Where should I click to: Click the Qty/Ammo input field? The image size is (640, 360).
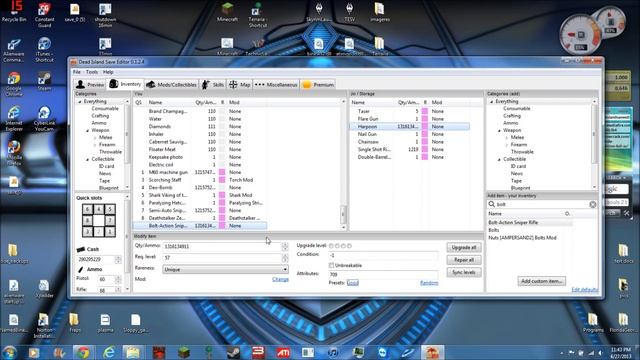tap(222, 247)
